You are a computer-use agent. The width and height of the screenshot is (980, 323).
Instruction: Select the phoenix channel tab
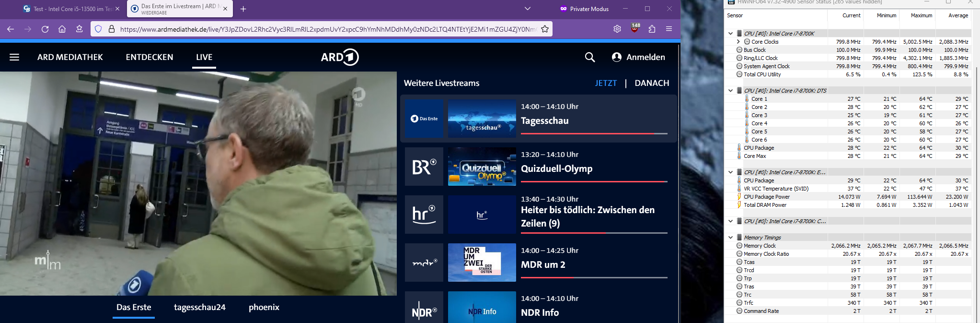pyautogui.click(x=264, y=307)
